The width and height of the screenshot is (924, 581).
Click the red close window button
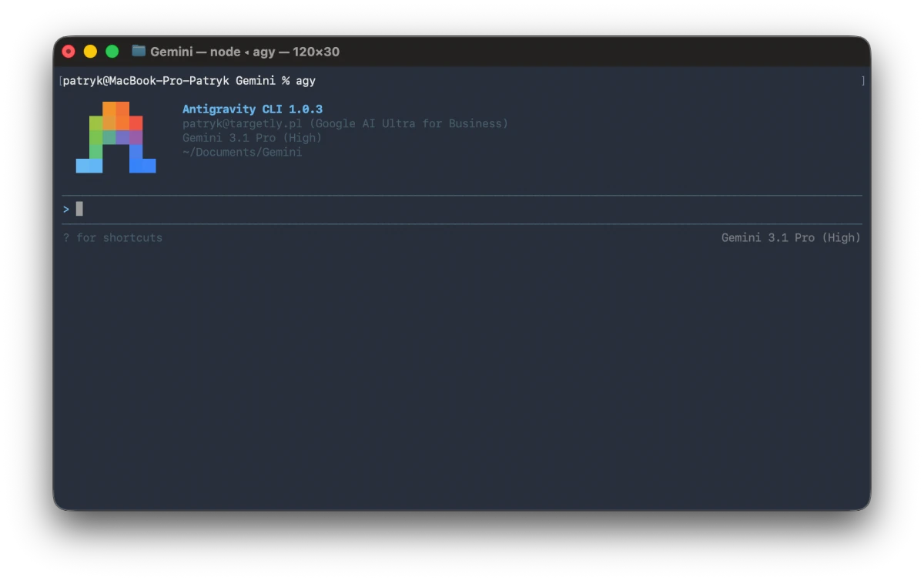pyautogui.click(x=69, y=52)
